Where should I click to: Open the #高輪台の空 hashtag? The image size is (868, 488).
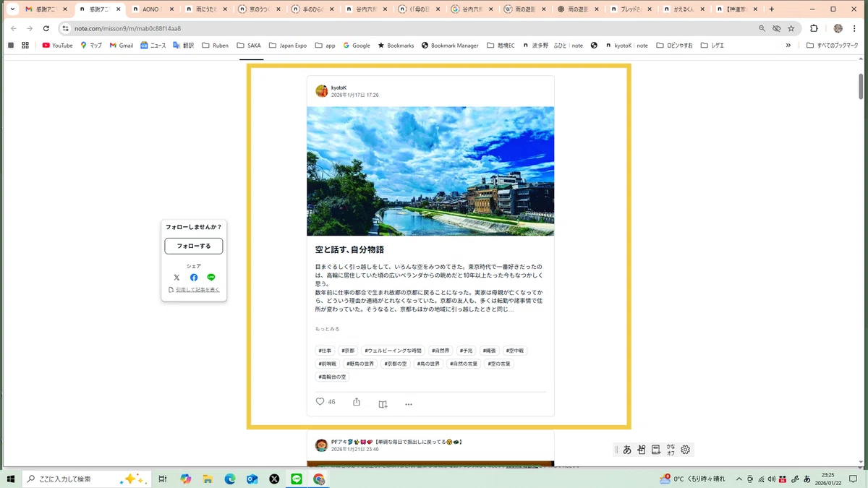click(332, 377)
